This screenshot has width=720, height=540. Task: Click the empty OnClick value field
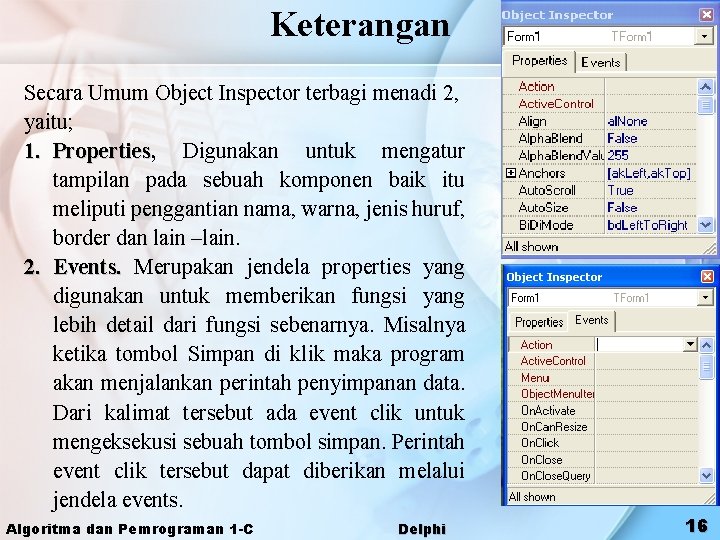(x=647, y=443)
